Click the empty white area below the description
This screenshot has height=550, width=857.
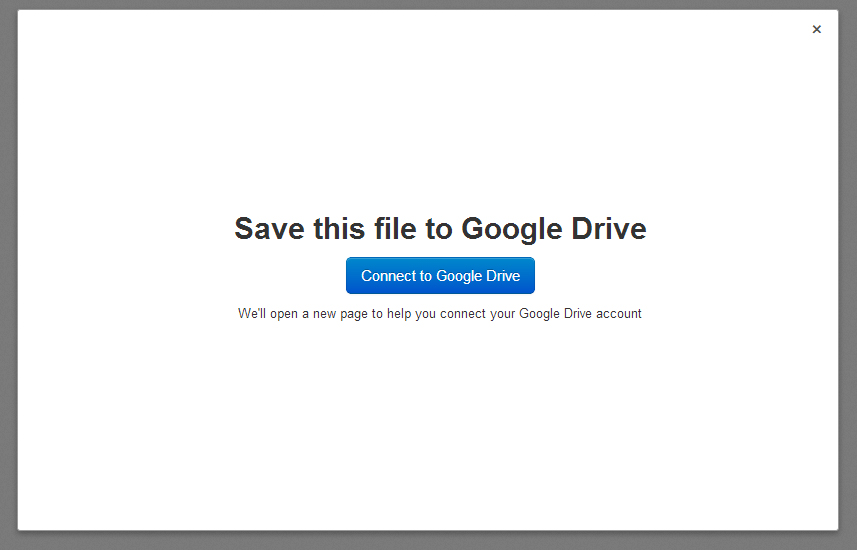(428, 426)
